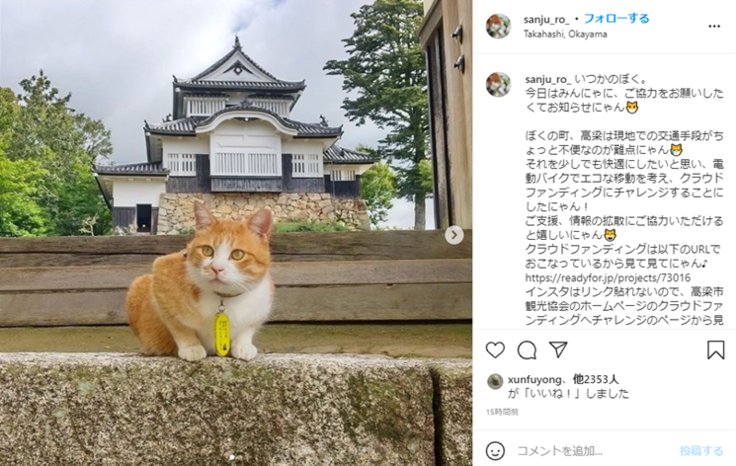Click xunfuyong liker's small avatar
This screenshot has height=466, width=736.
[x=495, y=381]
